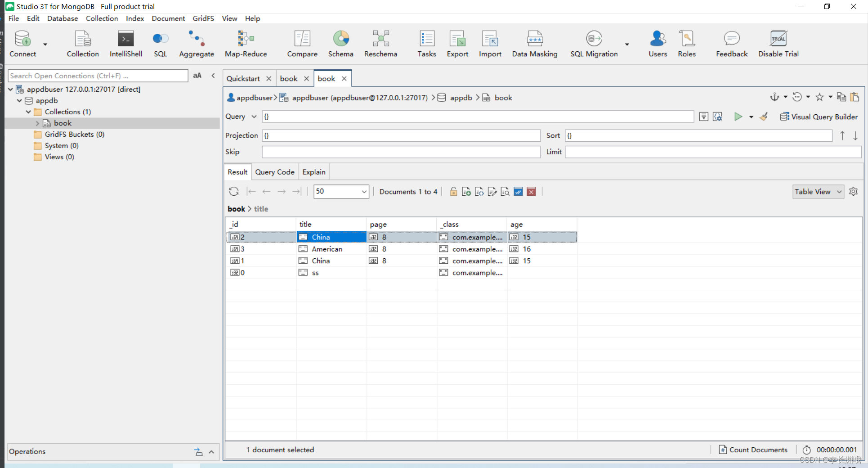Click the anchor icon in the breadcrumb bar
The width and height of the screenshot is (868, 468).
click(x=774, y=97)
